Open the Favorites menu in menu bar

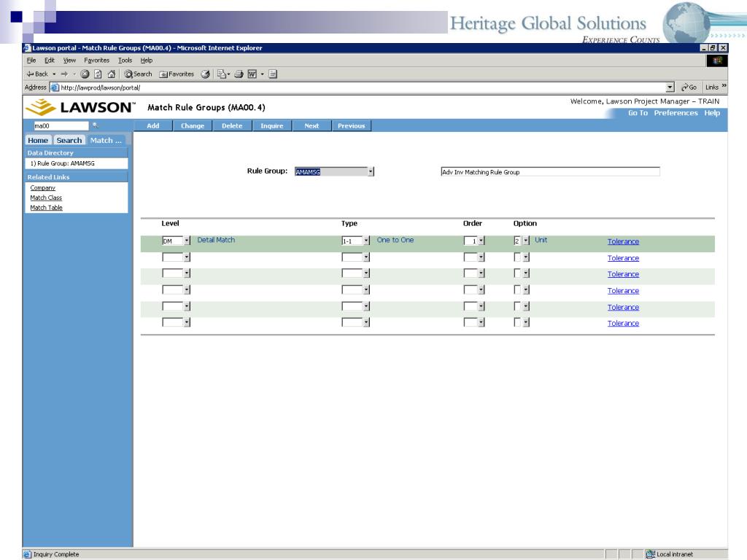(x=97, y=61)
